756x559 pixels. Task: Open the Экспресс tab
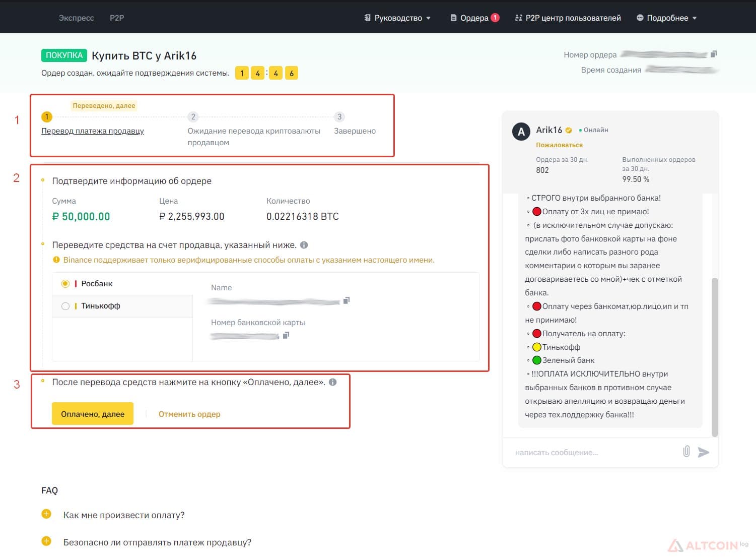(x=76, y=18)
